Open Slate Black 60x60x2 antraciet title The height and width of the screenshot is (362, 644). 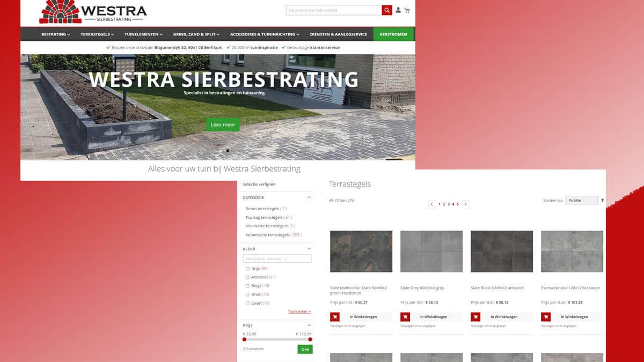(497, 288)
